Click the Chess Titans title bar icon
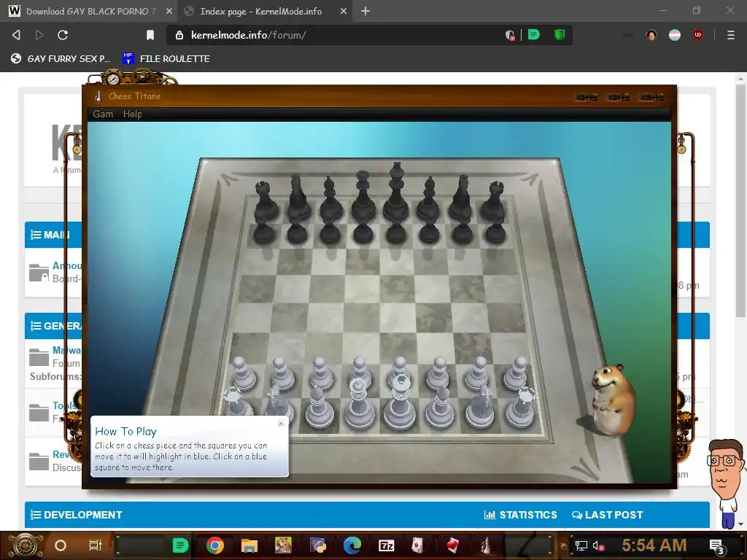 click(98, 96)
